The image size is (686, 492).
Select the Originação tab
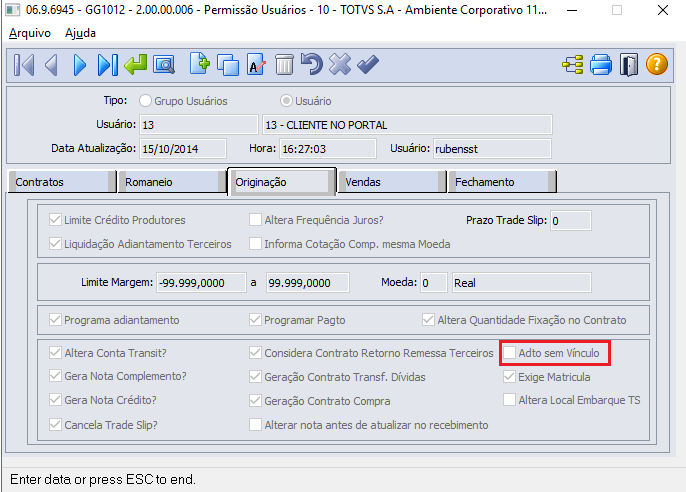tap(282, 181)
